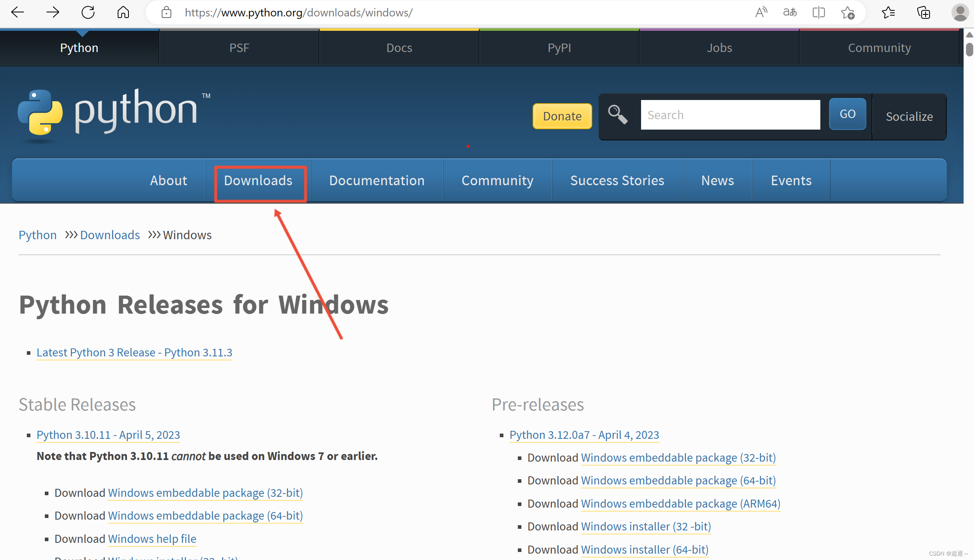Switch to the Community top tab
The image size is (974, 560).
click(x=880, y=48)
